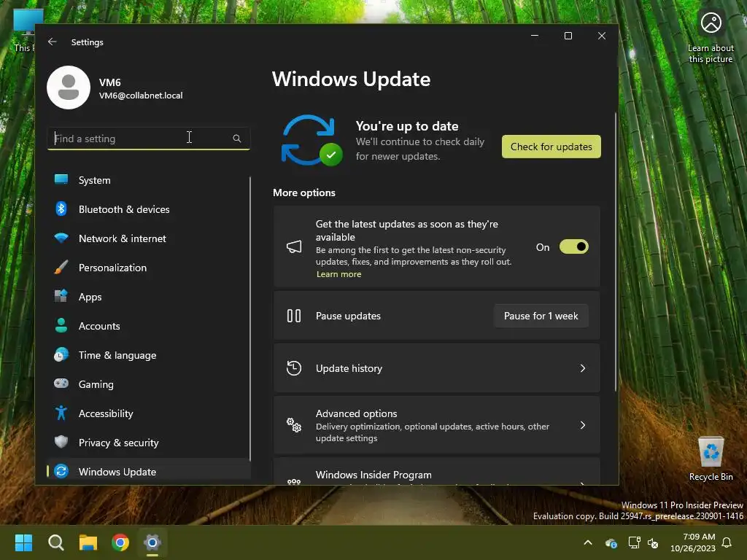Click the Check for updates button

tap(551, 147)
